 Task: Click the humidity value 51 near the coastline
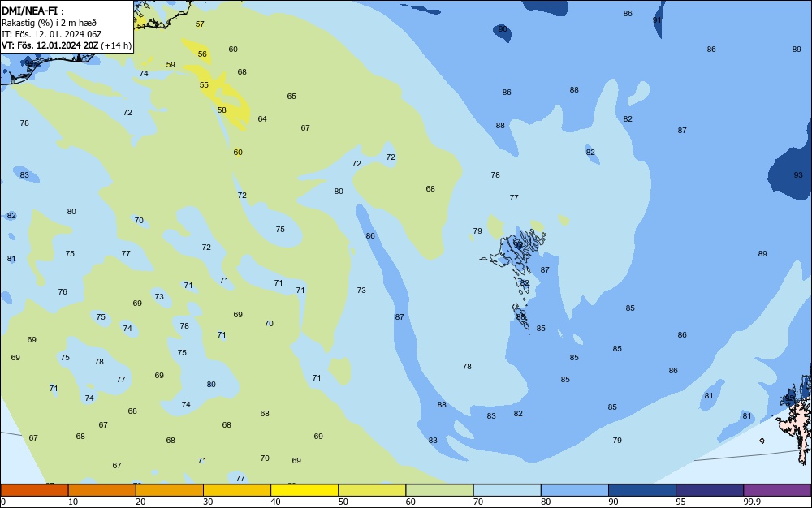pyautogui.click(x=141, y=27)
